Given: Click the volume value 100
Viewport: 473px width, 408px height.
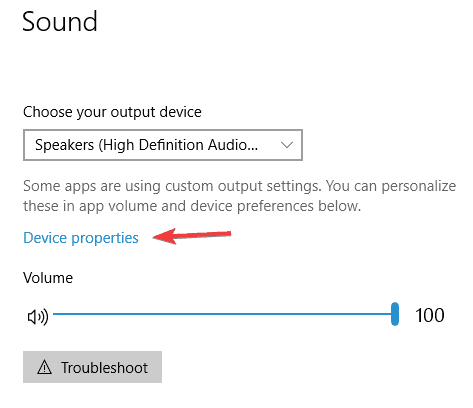Looking at the screenshot, I should [430, 315].
